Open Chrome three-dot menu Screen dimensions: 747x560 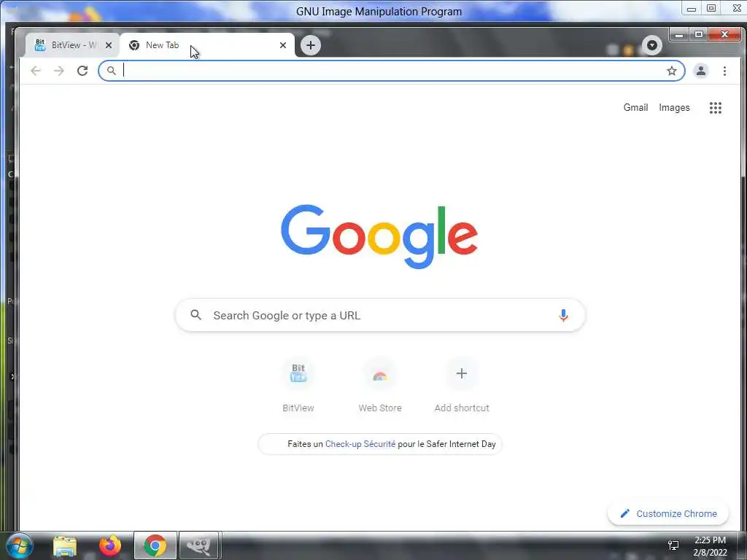724,71
